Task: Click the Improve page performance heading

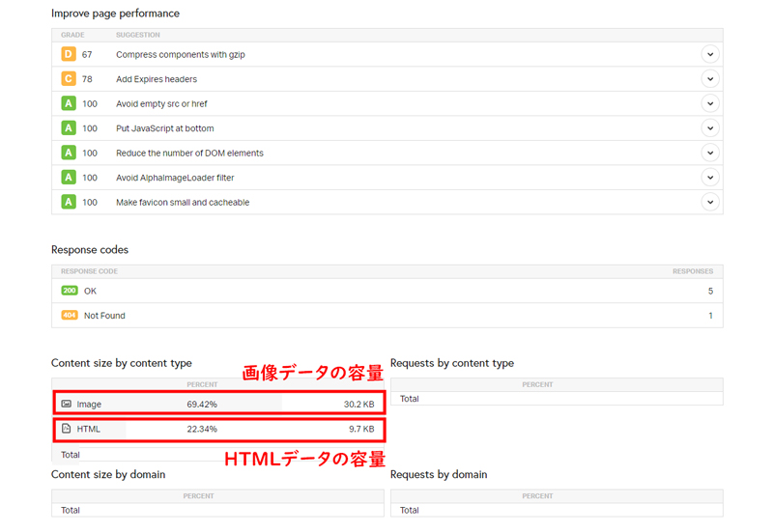Action: (115, 14)
